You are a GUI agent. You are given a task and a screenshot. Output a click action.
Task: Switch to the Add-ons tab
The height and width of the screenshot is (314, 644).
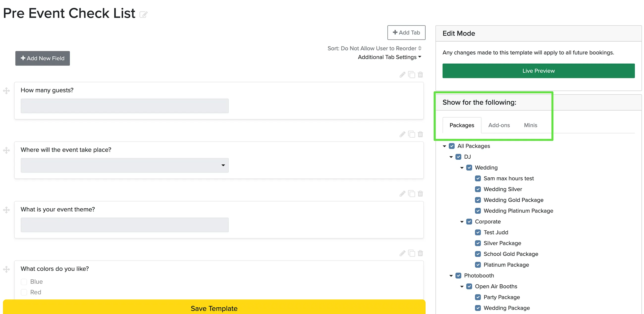[499, 125]
